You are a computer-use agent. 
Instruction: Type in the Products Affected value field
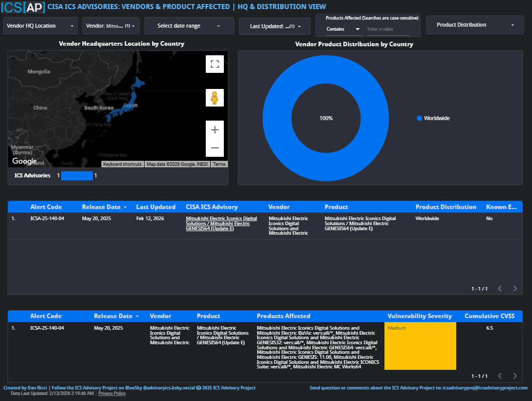tap(387, 29)
